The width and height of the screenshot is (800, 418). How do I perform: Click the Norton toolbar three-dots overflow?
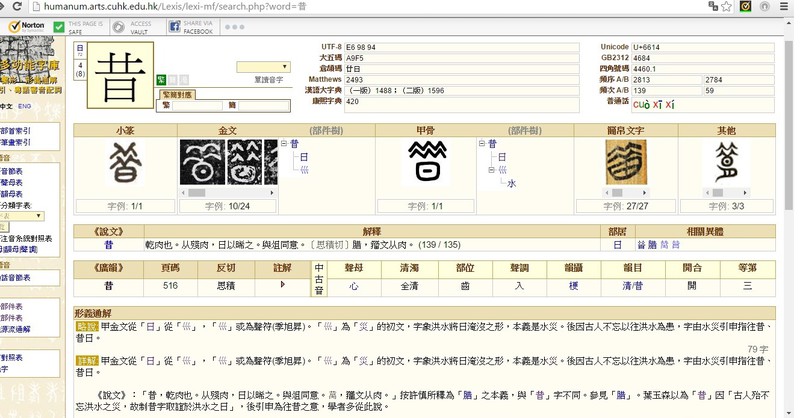[232, 27]
